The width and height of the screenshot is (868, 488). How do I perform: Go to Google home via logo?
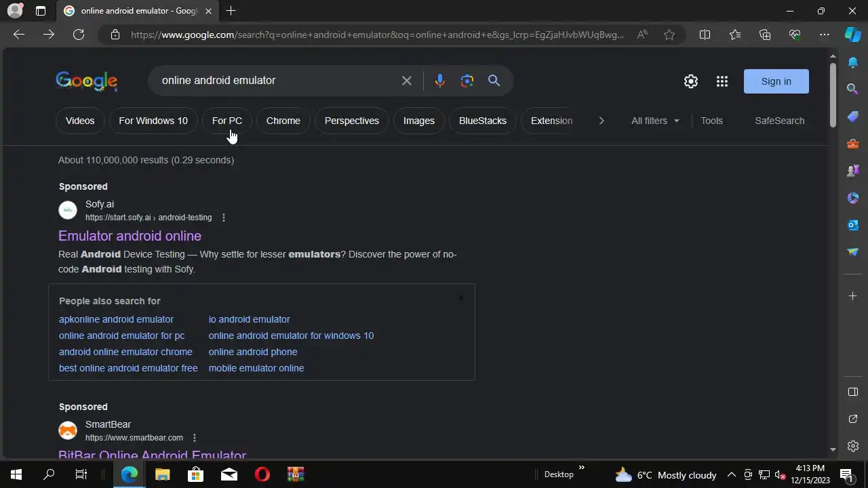pyautogui.click(x=87, y=81)
